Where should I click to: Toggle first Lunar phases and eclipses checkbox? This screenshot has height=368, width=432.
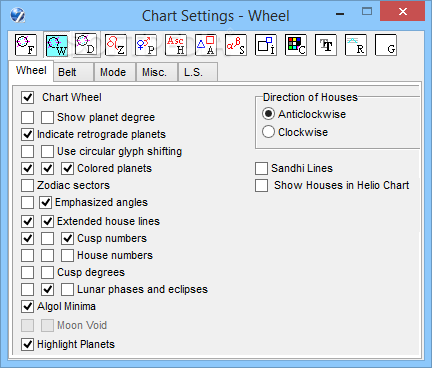(x=27, y=289)
